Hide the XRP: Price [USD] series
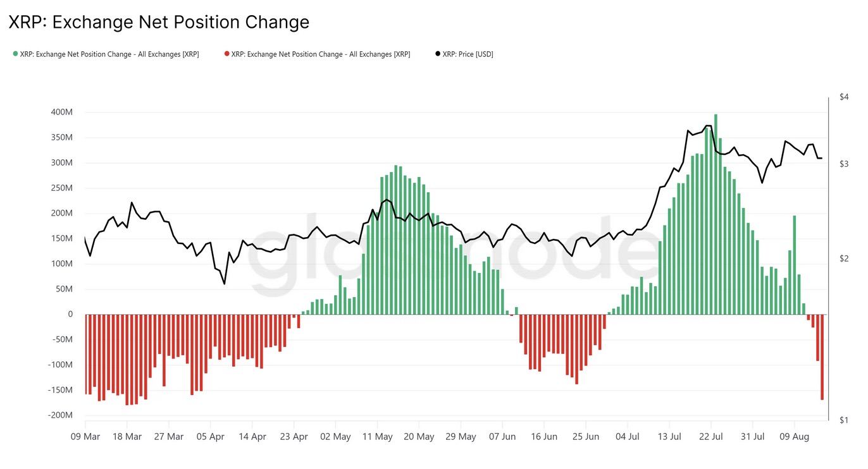 pos(468,54)
